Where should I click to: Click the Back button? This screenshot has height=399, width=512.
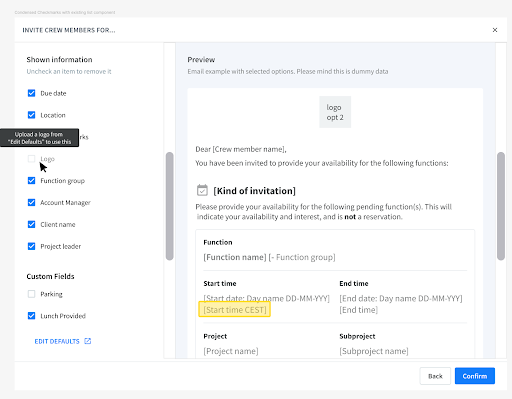tap(435, 376)
